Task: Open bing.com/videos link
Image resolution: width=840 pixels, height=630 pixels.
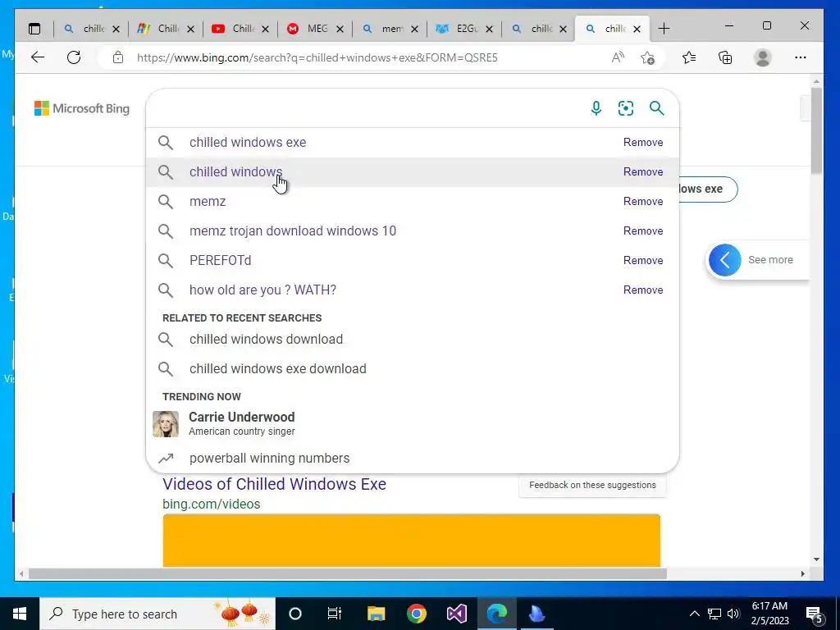Action: [211, 504]
